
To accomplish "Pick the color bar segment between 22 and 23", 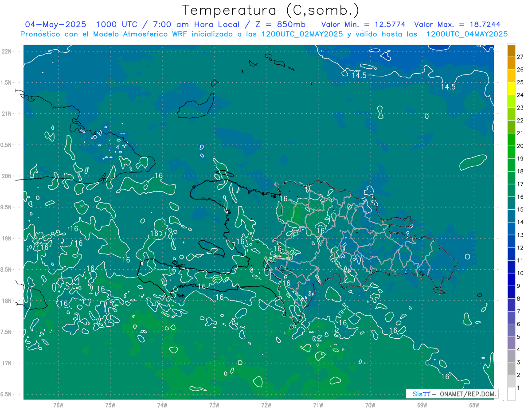I will click(x=511, y=114).
